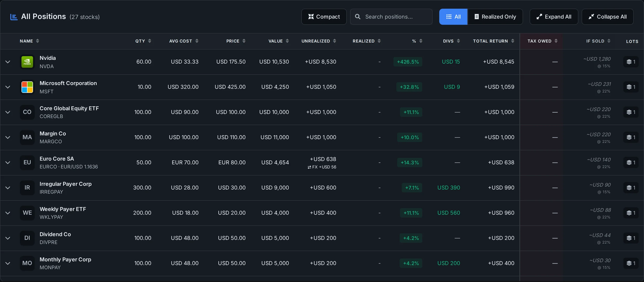Sort by the PRICE column header
The image size is (644, 282).
(236, 41)
